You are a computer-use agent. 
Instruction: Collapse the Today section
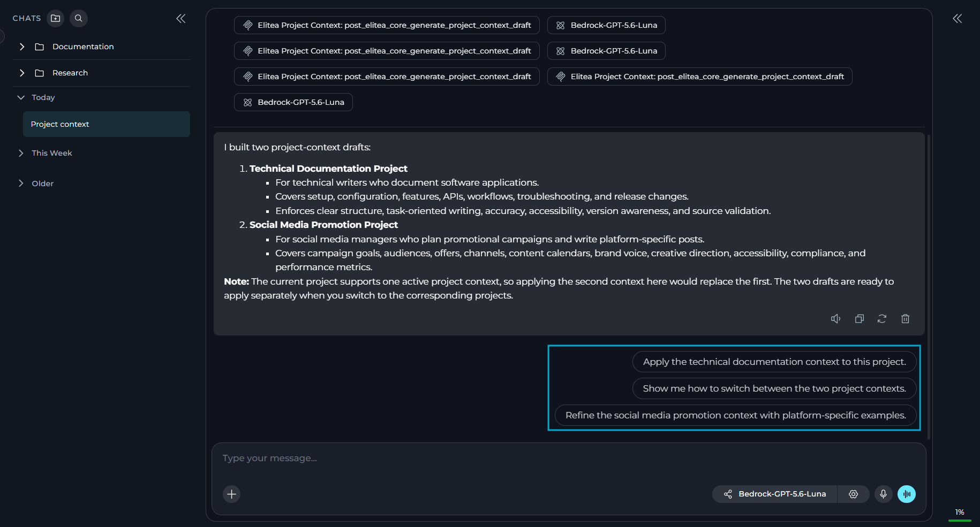click(21, 97)
